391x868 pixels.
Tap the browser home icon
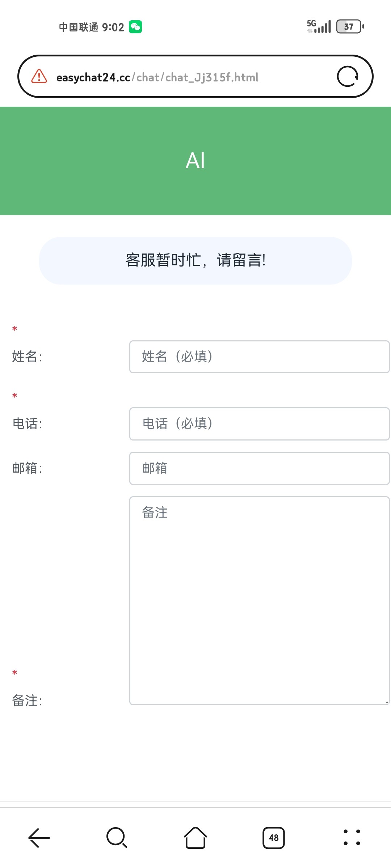point(195,838)
